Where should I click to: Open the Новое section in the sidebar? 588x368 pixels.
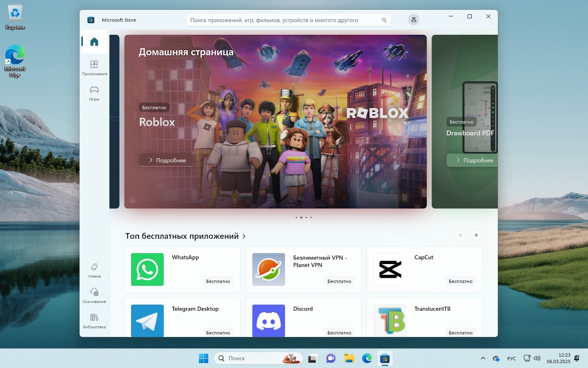coord(94,270)
